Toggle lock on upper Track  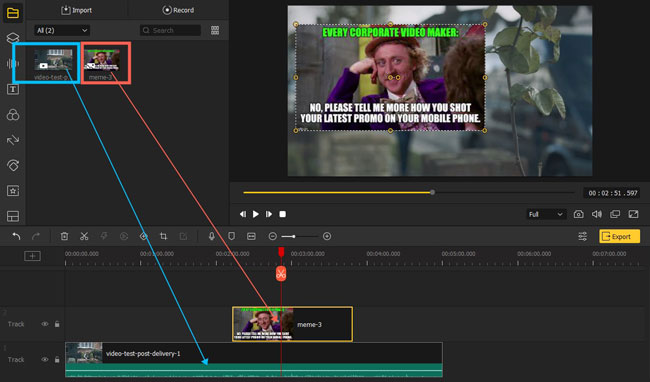(57, 324)
